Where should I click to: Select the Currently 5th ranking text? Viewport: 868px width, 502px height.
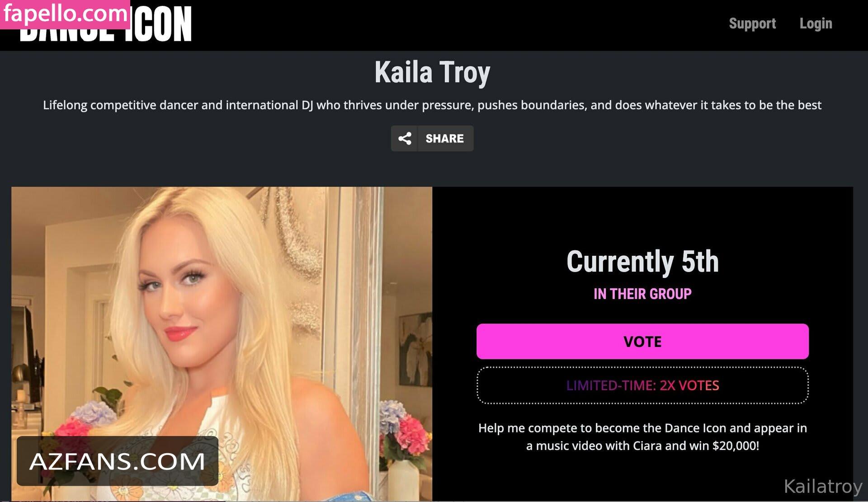tap(642, 262)
